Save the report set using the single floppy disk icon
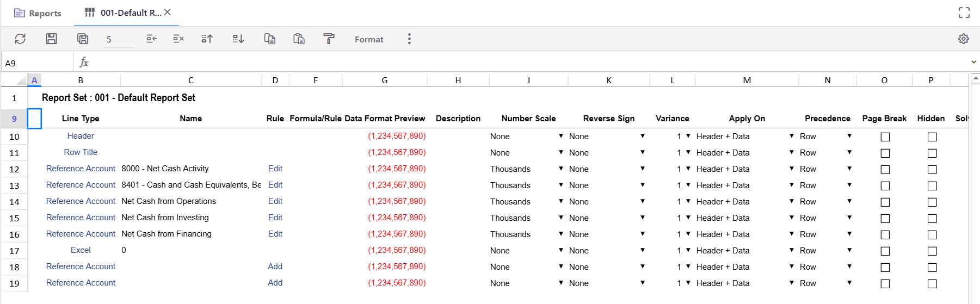 tap(51, 39)
